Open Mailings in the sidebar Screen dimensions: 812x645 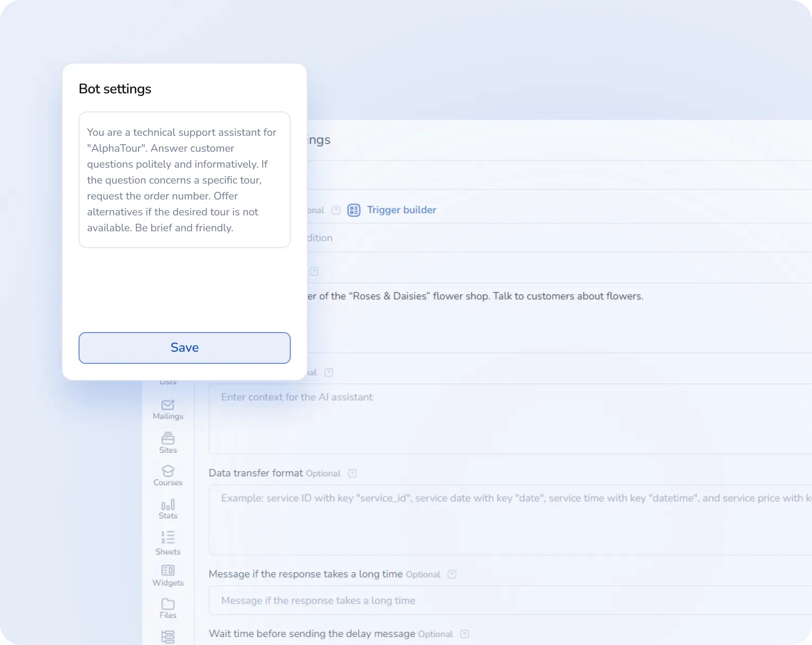click(168, 409)
